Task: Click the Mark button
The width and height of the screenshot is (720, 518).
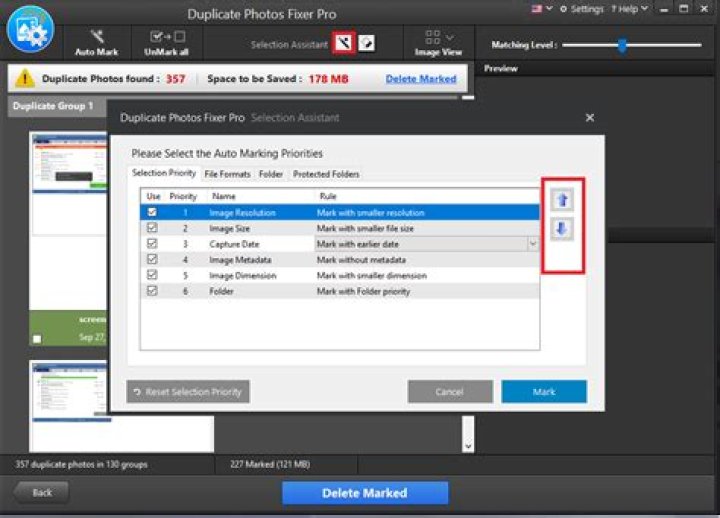Action: (x=544, y=392)
